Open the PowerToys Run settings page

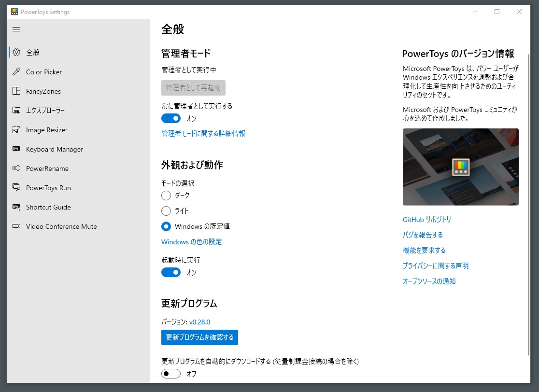tap(78, 188)
